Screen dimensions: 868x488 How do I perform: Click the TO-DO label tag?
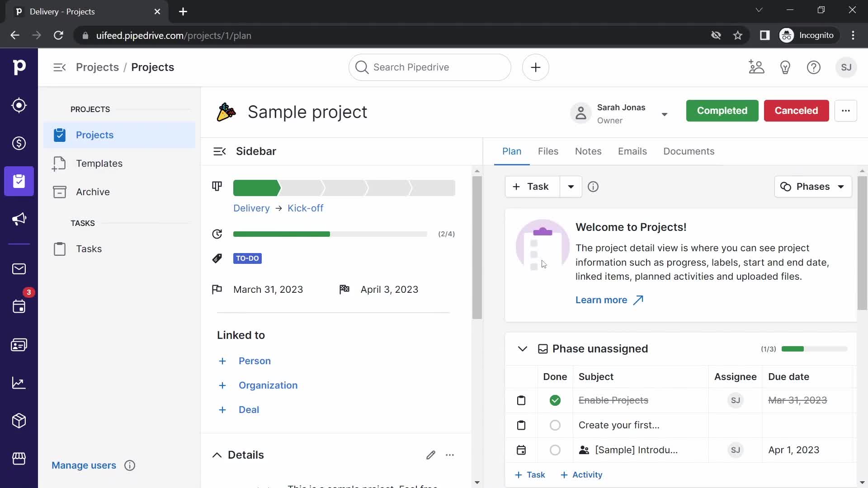pyautogui.click(x=247, y=258)
